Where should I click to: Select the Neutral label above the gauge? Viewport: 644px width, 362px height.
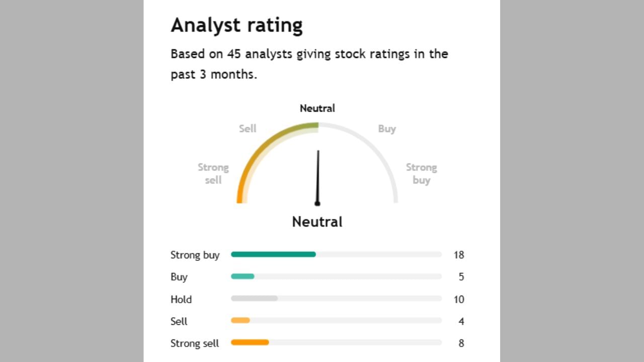click(x=317, y=108)
